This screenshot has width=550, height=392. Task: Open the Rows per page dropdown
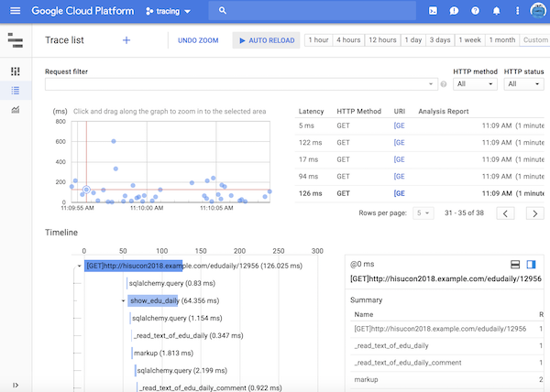(423, 213)
